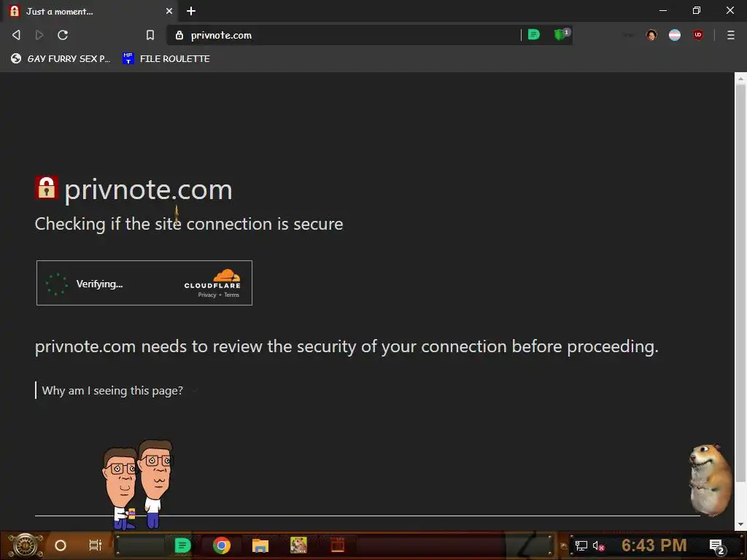View site info via address bar padlock
Viewport: 747px width, 560px height.
(x=179, y=35)
